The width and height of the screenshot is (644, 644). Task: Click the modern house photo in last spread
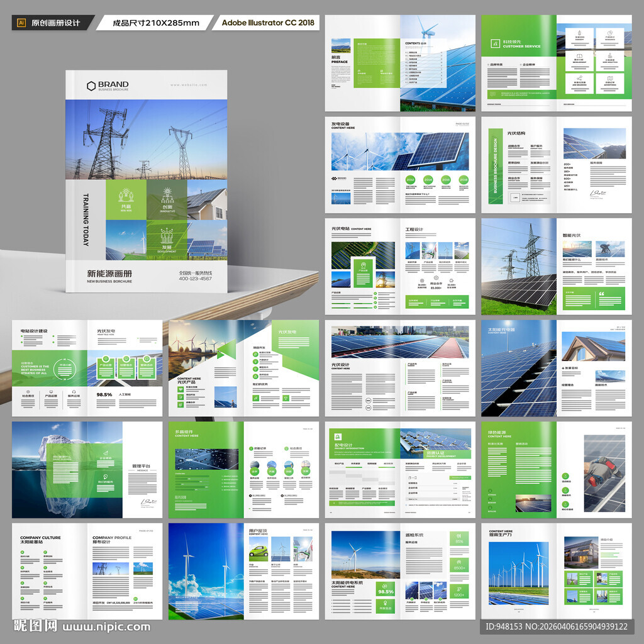(x=580, y=552)
